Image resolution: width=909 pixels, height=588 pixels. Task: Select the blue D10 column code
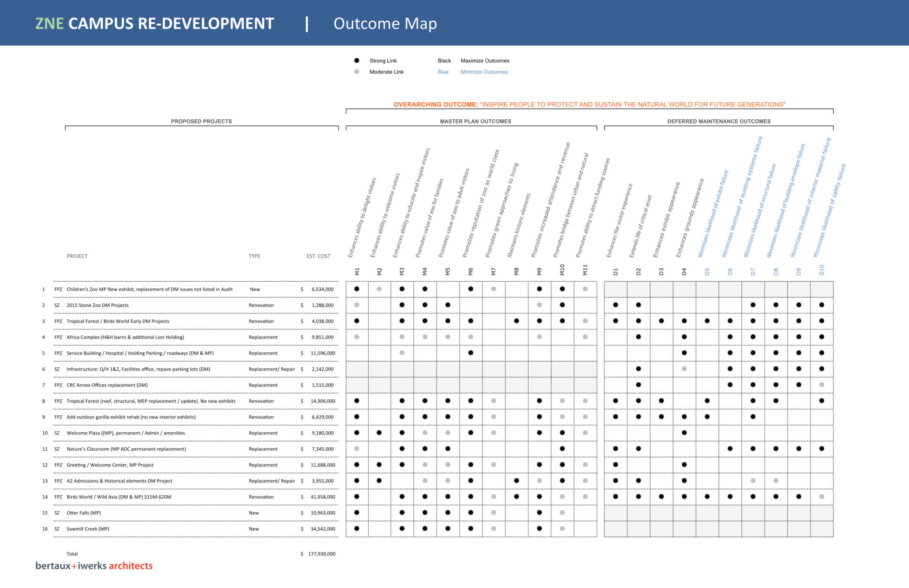pyautogui.click(x=821, y=270)
